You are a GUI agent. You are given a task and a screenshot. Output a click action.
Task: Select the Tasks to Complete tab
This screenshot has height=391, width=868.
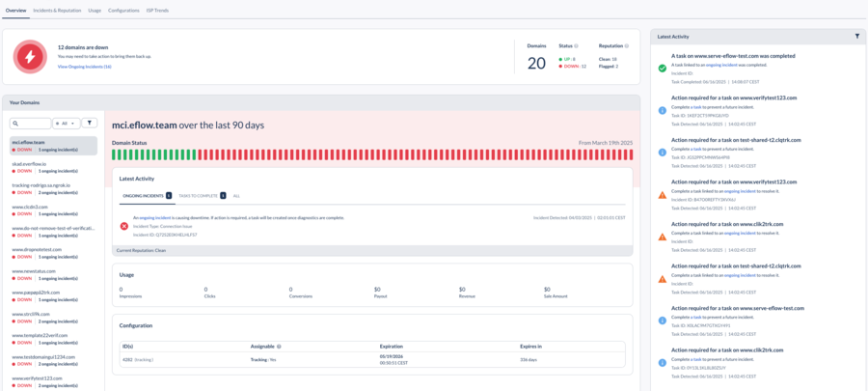(x=198, y=195)
